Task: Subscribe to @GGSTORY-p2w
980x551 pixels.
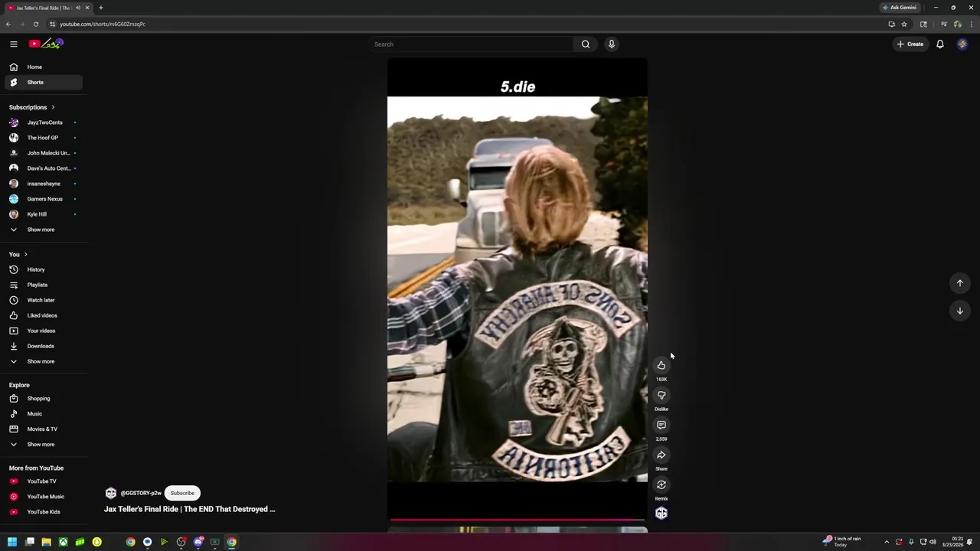Action: coord(182,493)
